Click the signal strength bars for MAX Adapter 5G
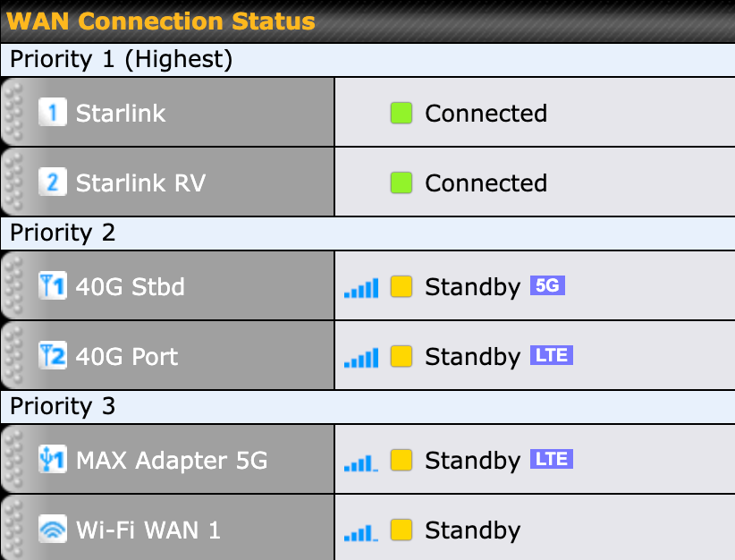 [361, 459]
